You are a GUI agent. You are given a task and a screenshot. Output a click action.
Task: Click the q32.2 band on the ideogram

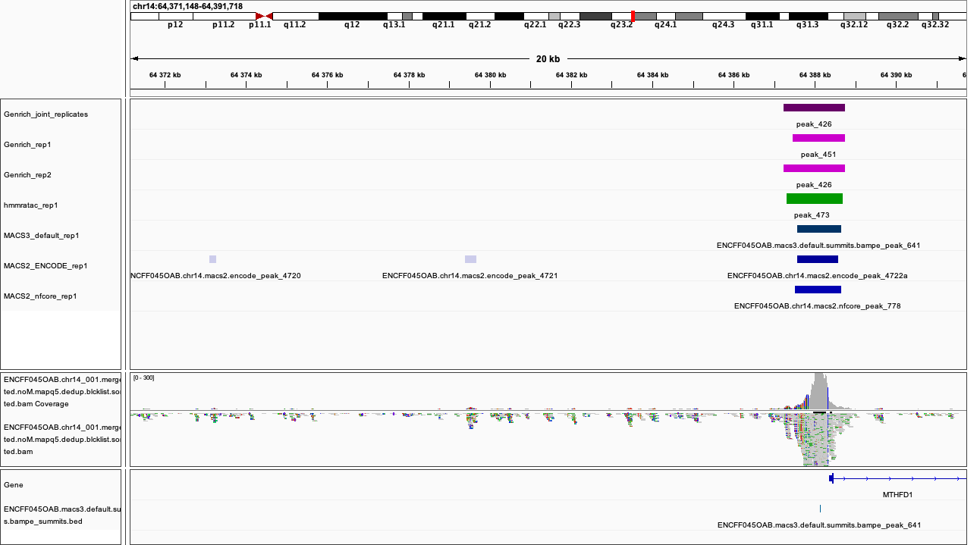pos(898,16)
